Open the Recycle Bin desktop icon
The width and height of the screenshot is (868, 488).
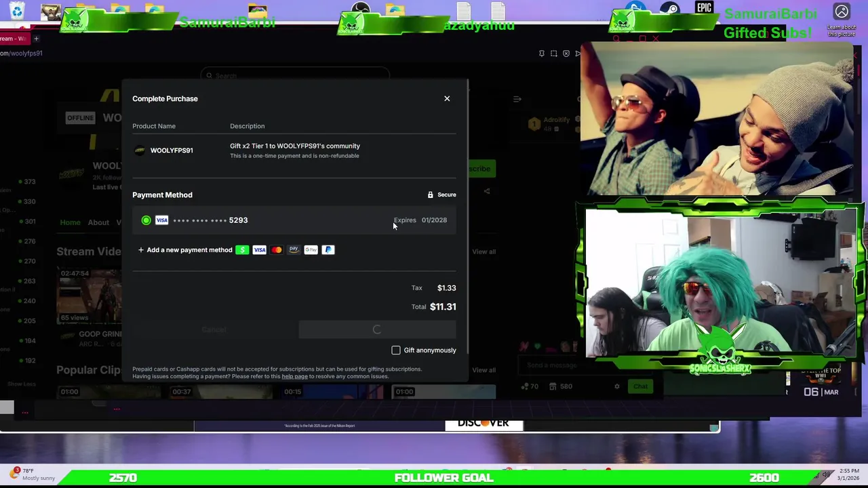click(x=17, y=11)
